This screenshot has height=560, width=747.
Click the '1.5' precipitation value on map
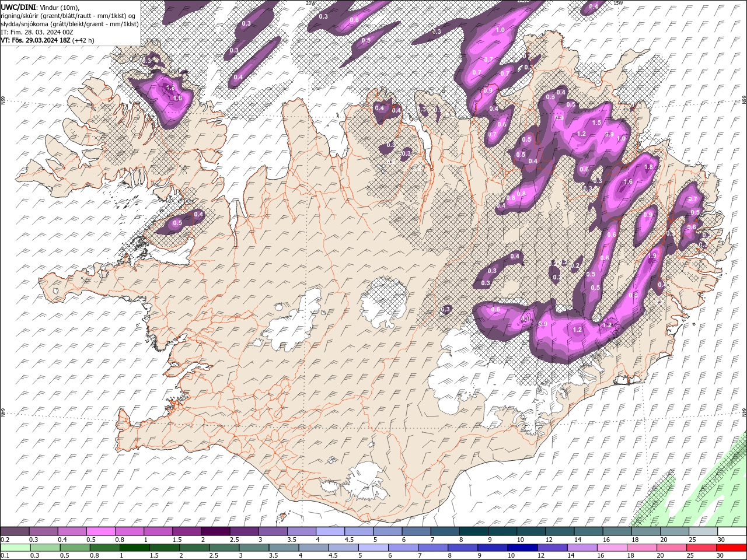click(596, 123)
